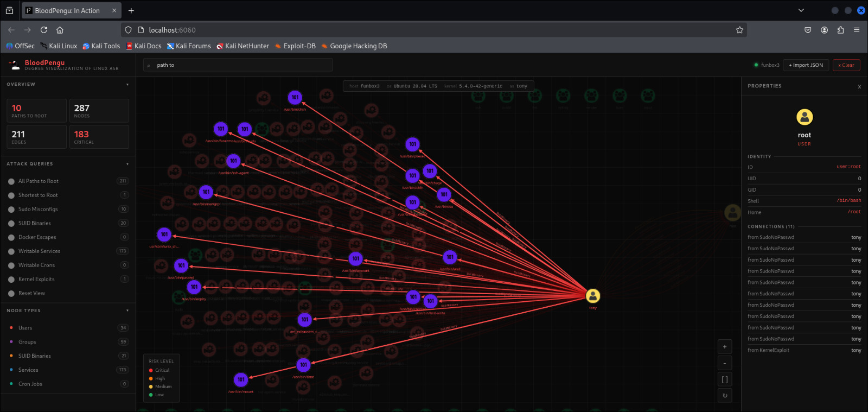Viewport: 868px width, 412px height.
Task: Run the Kernel Exploits query
Action: point(68,280)
